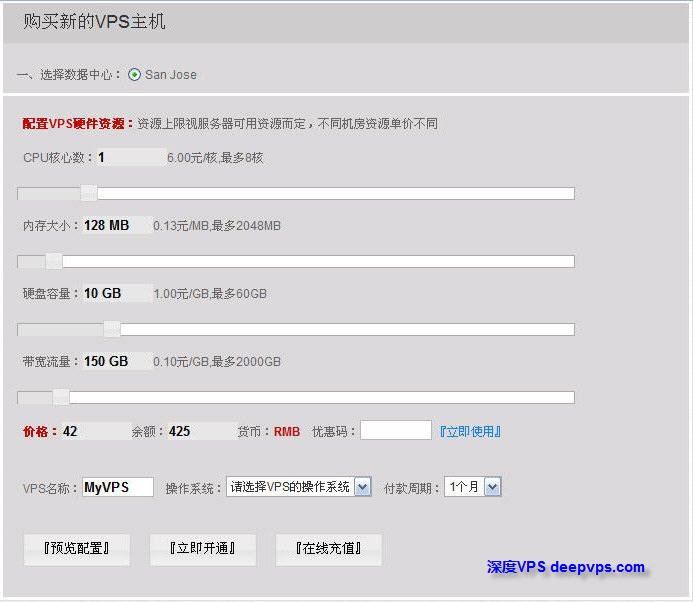Click the RMB currency label
This screenshot has height=602, width=693.
pyautogui.click(x=287, y=432)
